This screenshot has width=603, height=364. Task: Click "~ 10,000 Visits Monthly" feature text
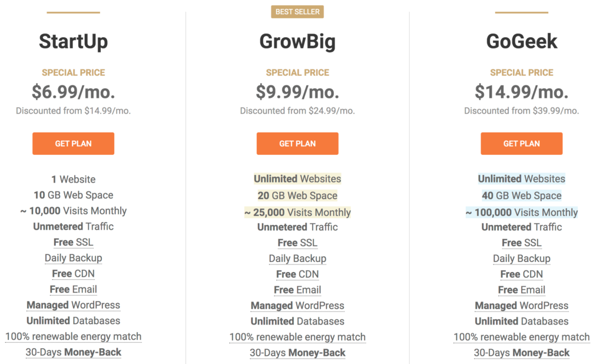(73, 211)
